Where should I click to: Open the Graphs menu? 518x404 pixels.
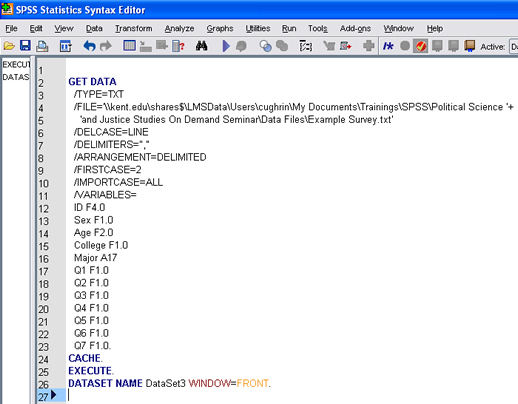pos(220,29)
